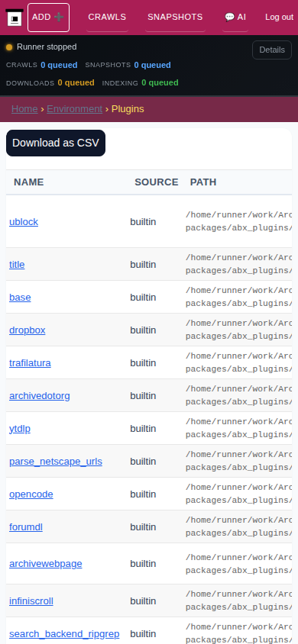Open the archivewebpage plugin link

pos(46,564)
